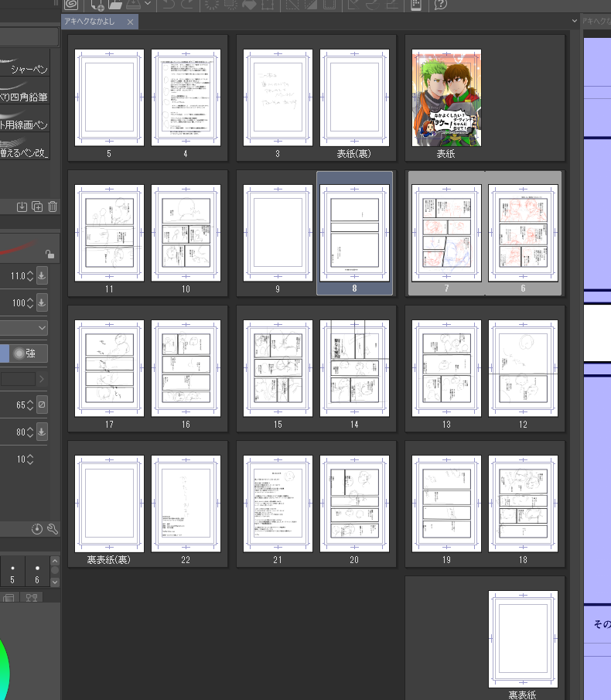611x700 pixels.
Task: Open the help question mark icon
Action: point(440,5)
